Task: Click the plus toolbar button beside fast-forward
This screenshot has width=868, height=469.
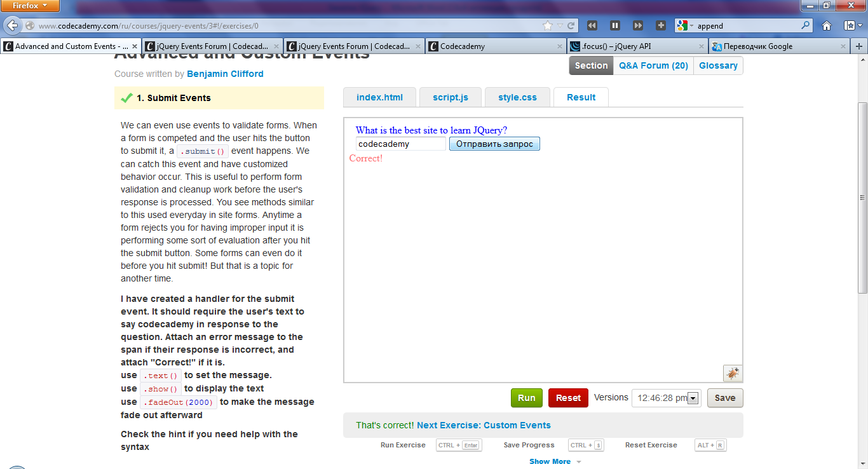Action: tap(661, 26)
